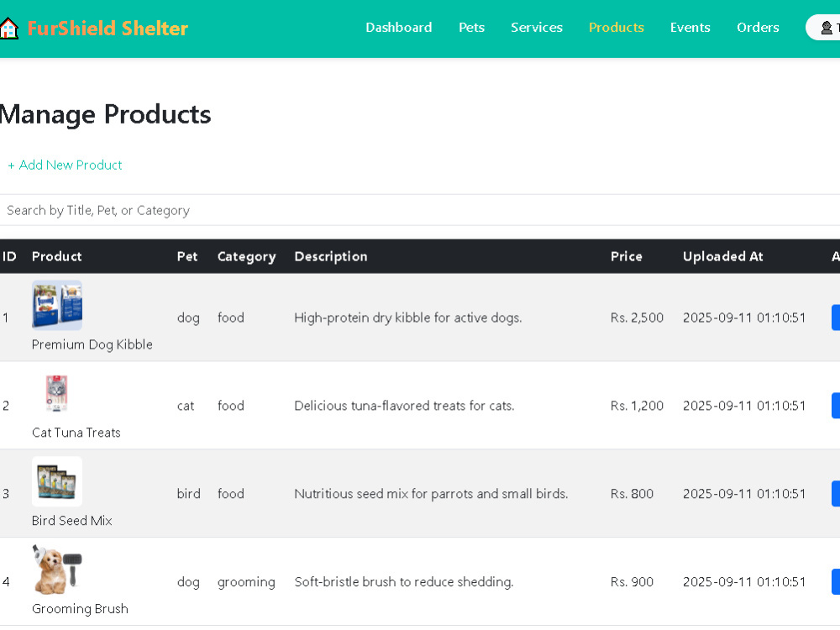Click the Add New Product link

pos(65,165)
